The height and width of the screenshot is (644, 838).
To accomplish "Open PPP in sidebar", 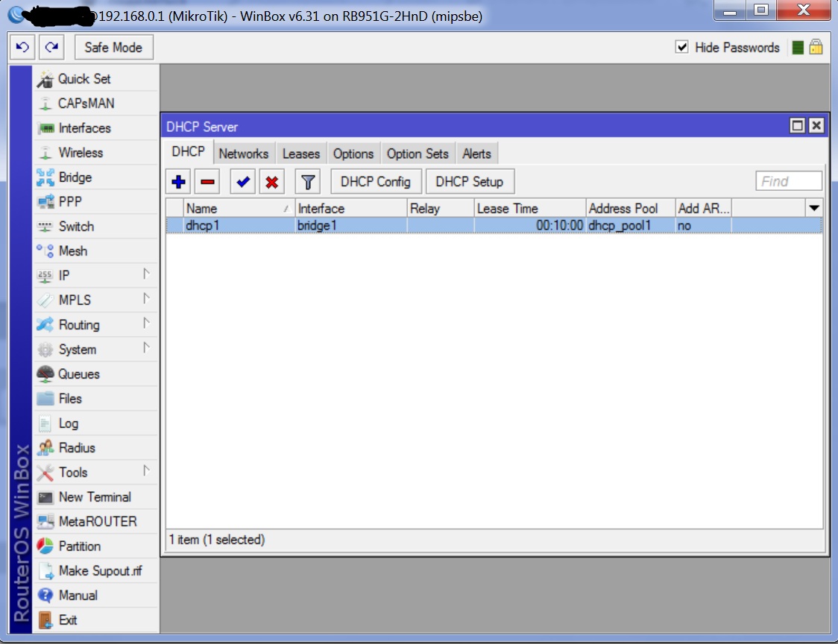I will coord(95,202).
